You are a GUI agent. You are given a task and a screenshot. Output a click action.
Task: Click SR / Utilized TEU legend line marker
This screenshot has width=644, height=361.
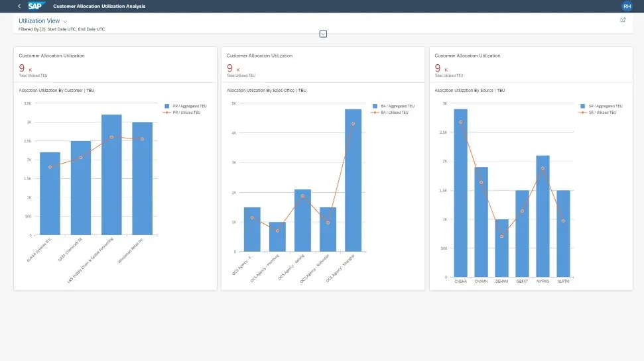point(582,113)
